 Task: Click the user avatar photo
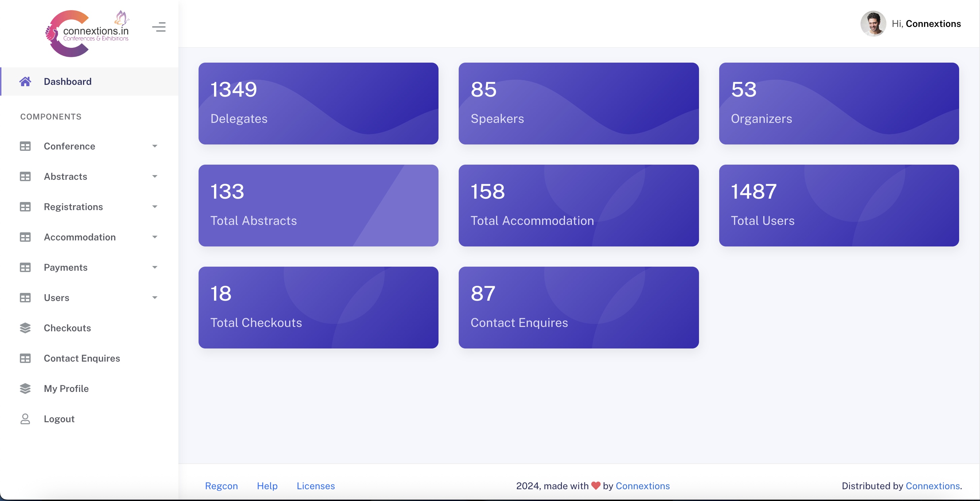(873, 24)
